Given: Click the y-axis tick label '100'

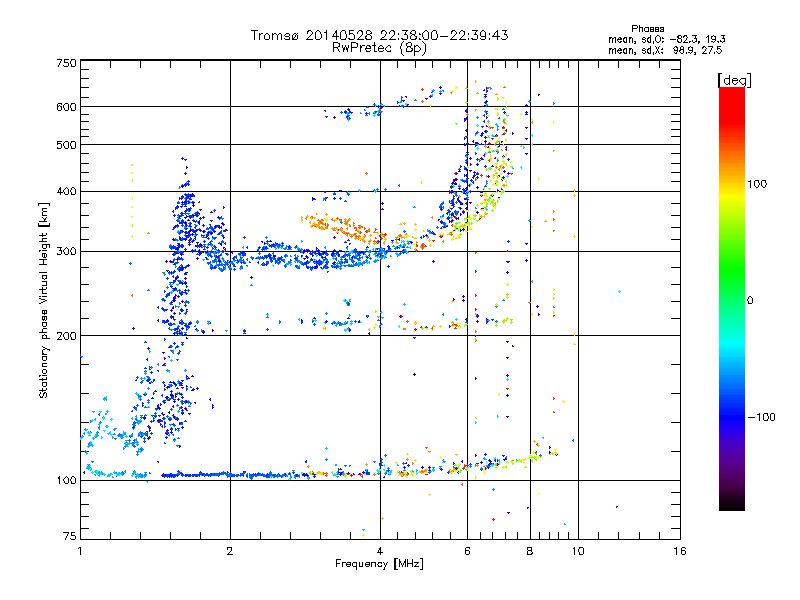Looking at the screenshot, I should (x=67, y=481).
